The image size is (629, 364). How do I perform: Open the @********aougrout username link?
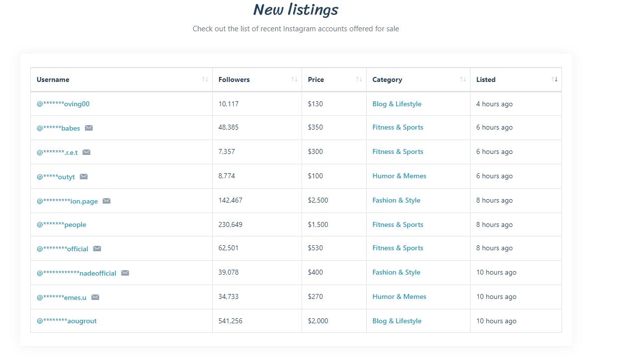click(x=67, y=321)
